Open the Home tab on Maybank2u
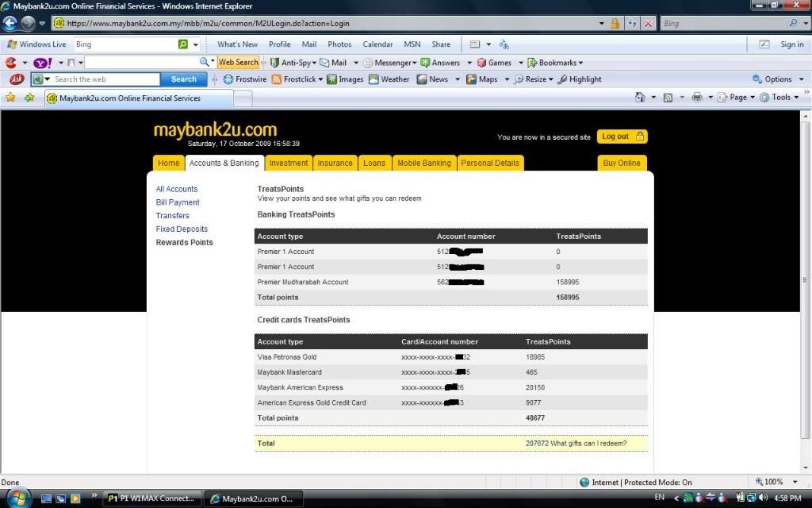Image resolution: width=812 pixels, height=508 pixels. (168, 163)
